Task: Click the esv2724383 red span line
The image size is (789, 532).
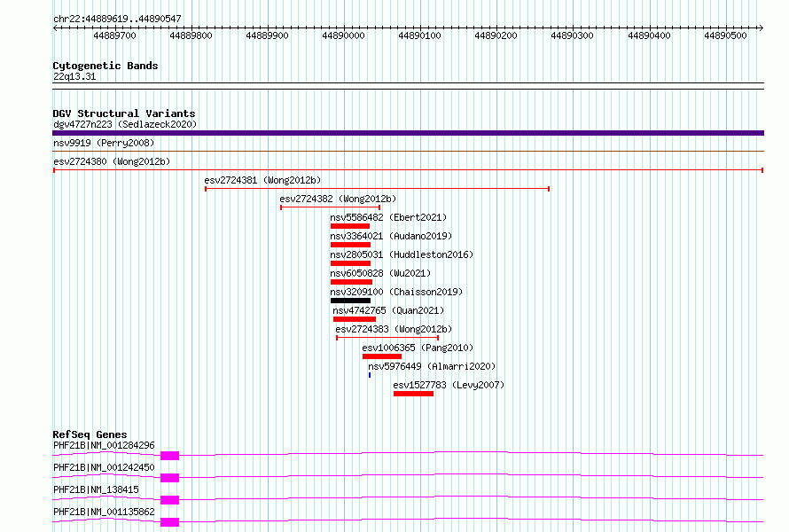Action: point(387,338)
